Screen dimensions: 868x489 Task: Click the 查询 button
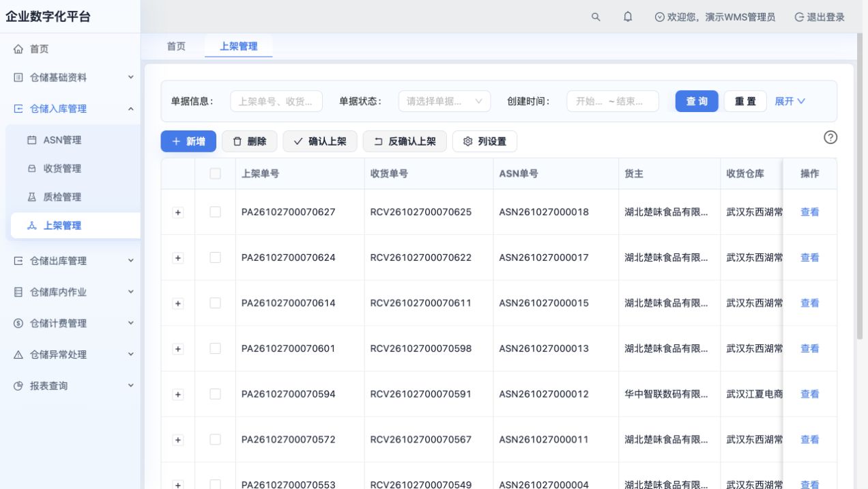697,101
